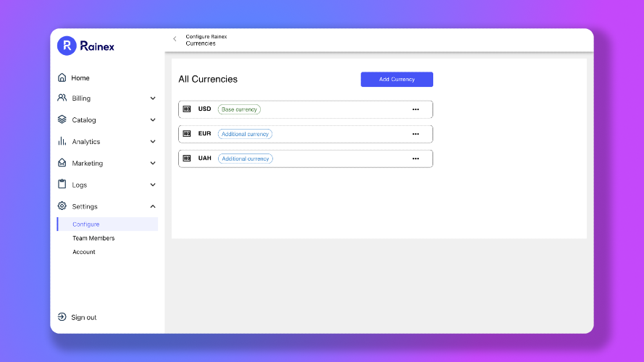Click the EUR currency row icon

(x=187, y=134)
